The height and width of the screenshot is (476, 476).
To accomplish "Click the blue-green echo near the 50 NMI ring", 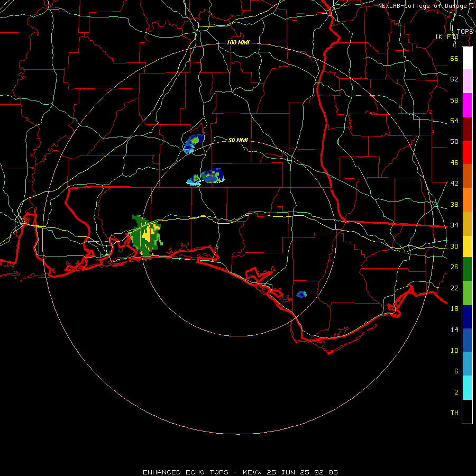I will pos(193,143).
